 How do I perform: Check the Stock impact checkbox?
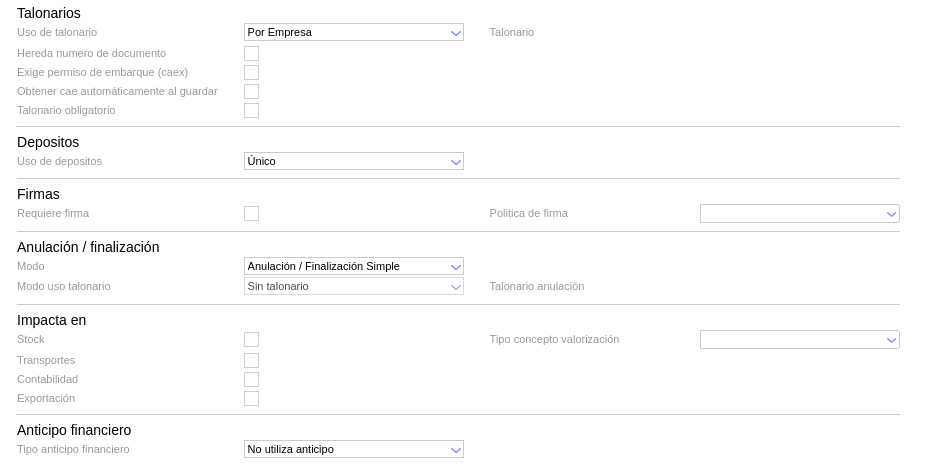click(x=251, y=340)
